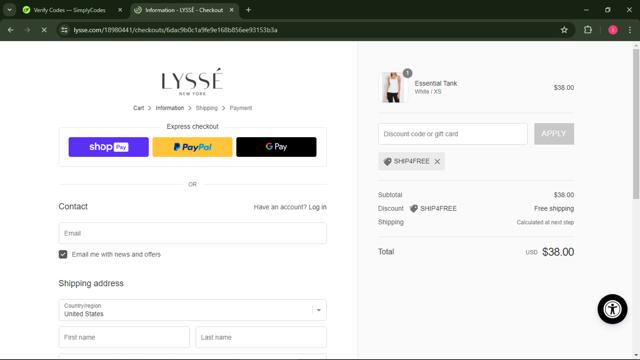
Task: Click the Essential Tank product name
Action: pos(436,83)
